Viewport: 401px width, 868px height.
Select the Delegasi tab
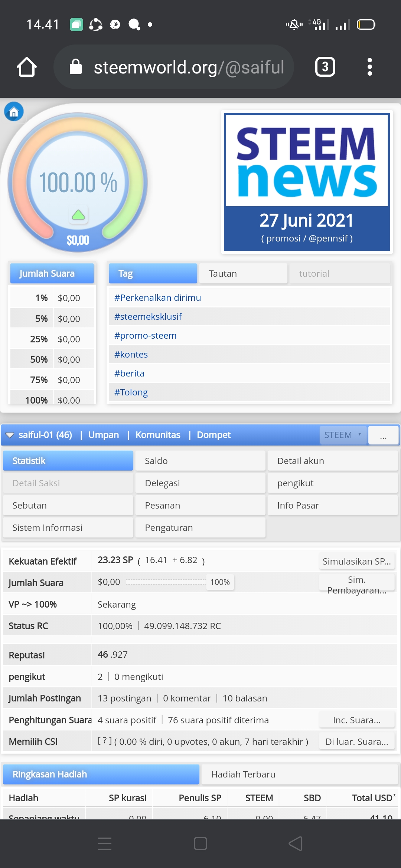[x=200, y=483]
